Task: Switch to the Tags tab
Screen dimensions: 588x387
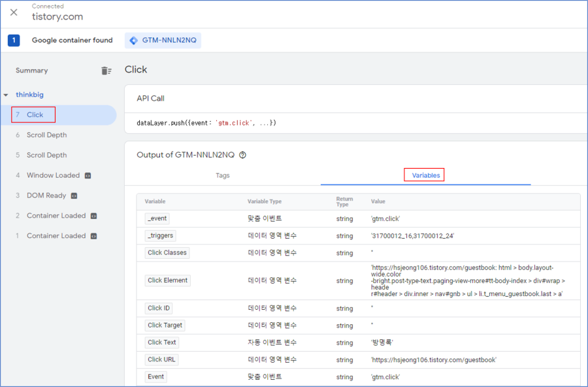Action: pyautogui.click(x=222, y=175)
